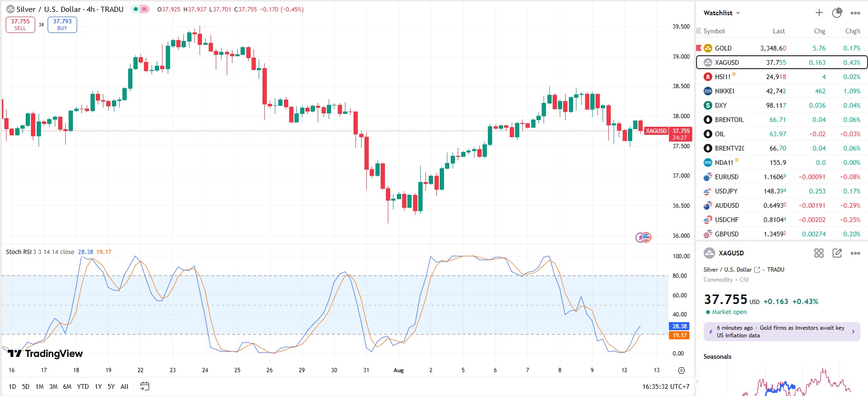Switch to the YTD time range
This screenshot has width=868, height=396.
83,386
